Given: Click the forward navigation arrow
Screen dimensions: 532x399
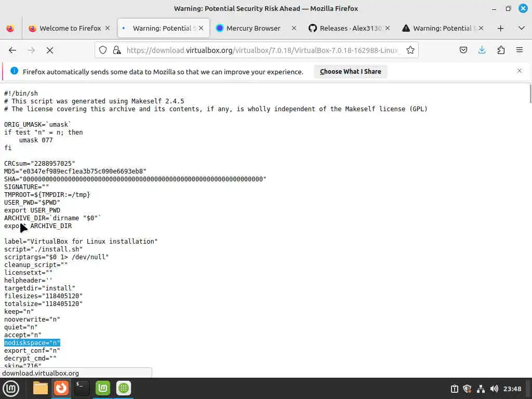Looking at the screenshot, I should point(31,50).
